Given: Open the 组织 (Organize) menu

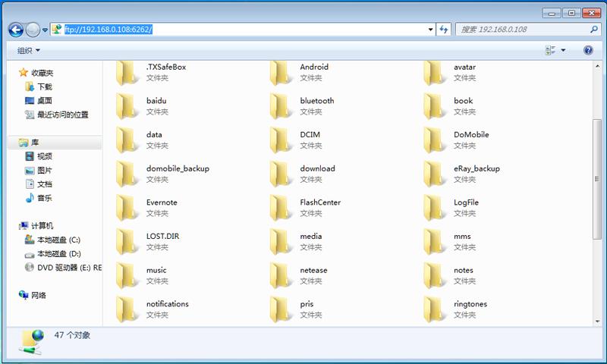Looking at the screenshot, I should coord(29,50).
